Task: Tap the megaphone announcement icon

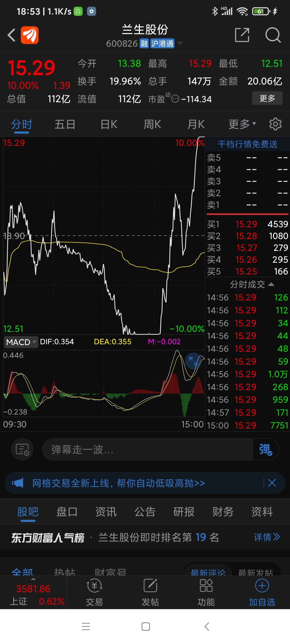Action: [18, 483]
